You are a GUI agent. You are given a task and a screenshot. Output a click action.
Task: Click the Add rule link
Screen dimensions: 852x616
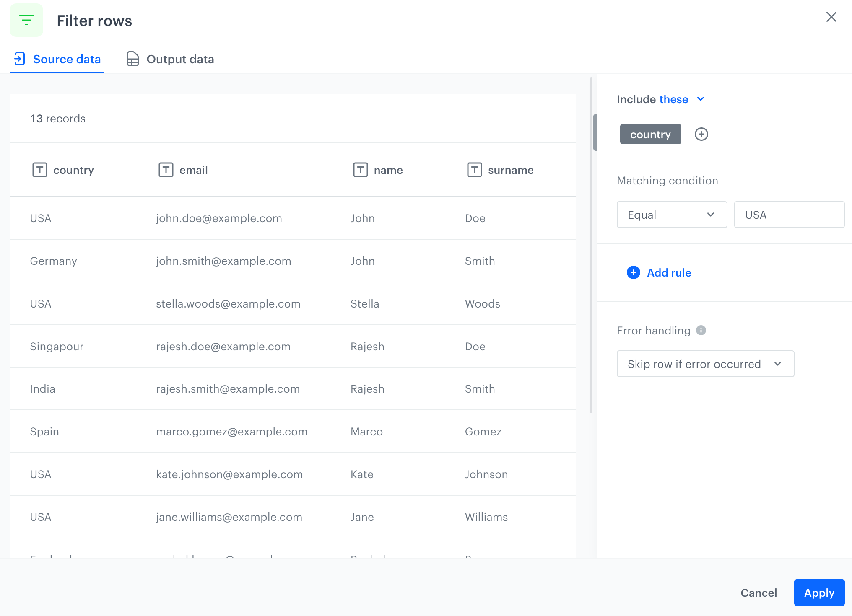[x=669, y=272]
